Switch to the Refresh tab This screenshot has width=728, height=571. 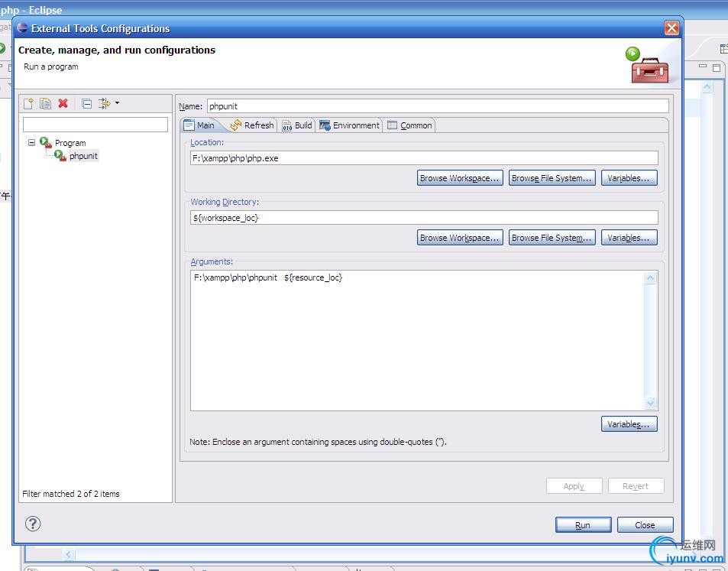click(x=252, y=125)
